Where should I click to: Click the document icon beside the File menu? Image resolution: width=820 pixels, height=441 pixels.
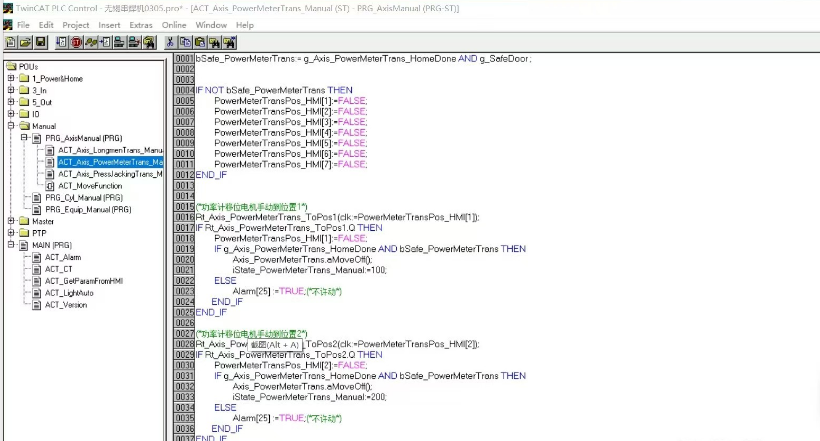(7, 25)
